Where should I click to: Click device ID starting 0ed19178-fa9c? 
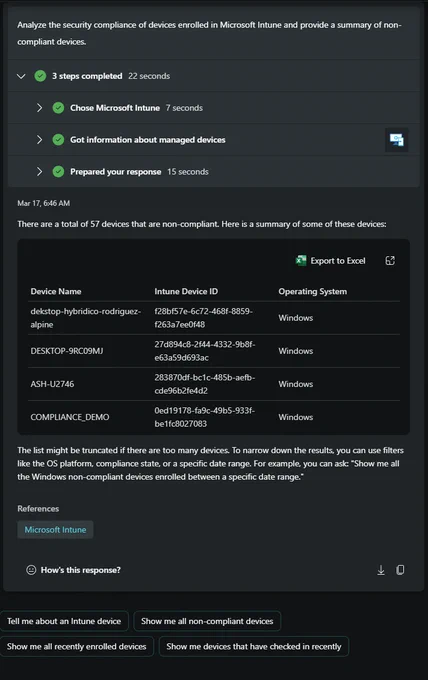(205, 417)
